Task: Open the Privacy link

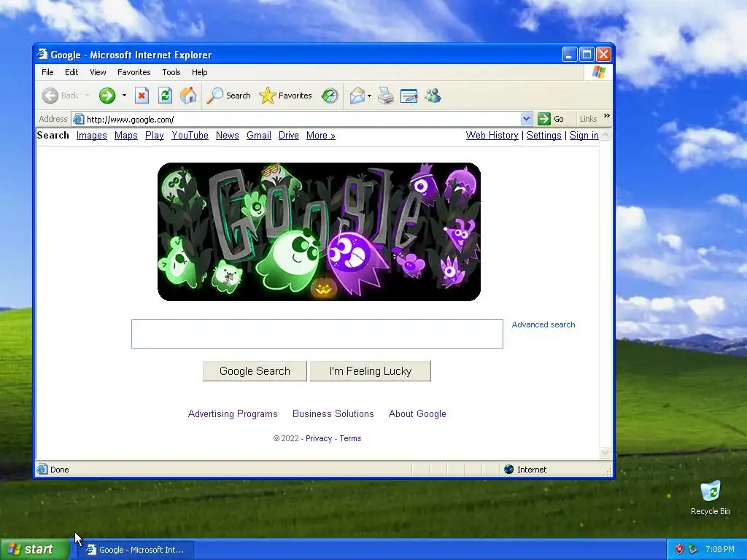Action: click(x=319, y=438)
